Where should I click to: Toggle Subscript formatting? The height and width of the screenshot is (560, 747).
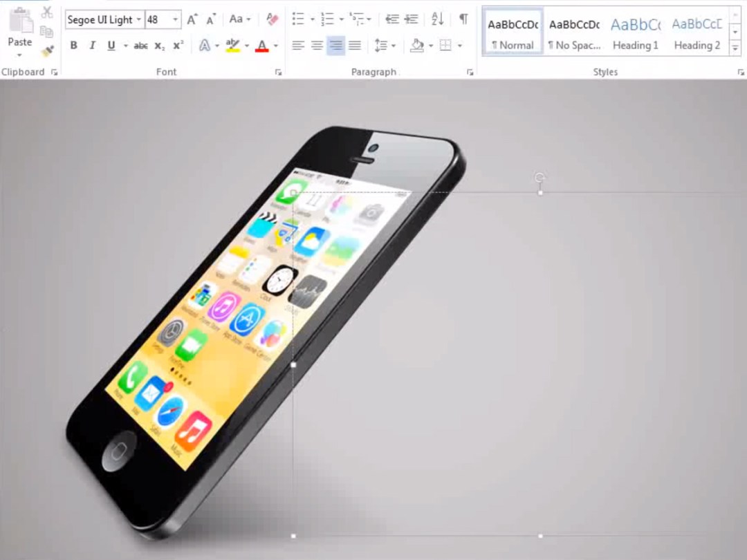[x=160, y=46]
